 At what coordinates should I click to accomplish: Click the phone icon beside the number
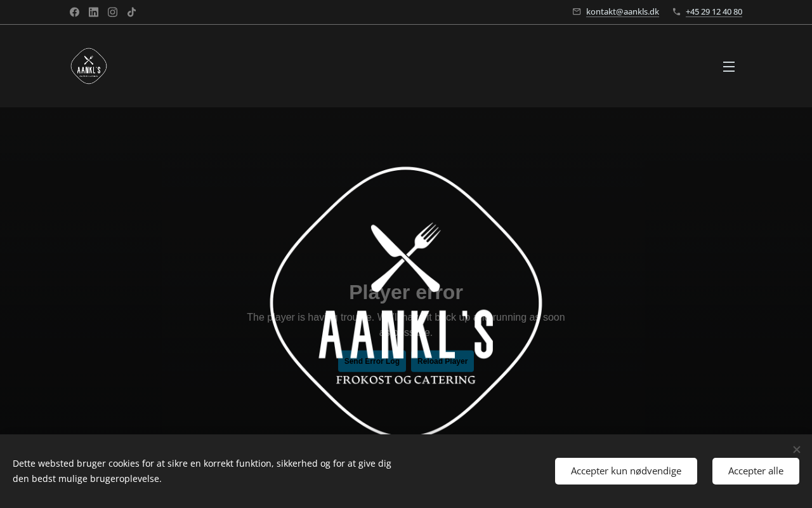click(676, 11)
